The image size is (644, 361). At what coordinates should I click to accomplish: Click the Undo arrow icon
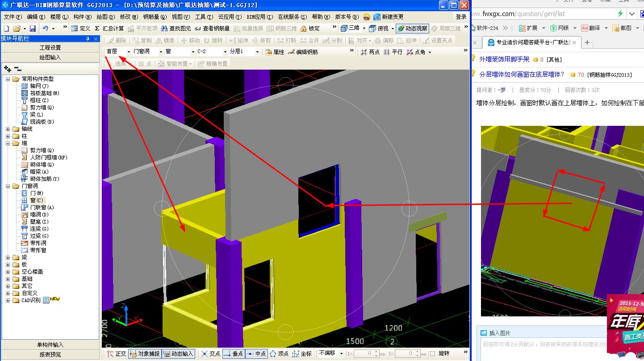pos(46,29)
